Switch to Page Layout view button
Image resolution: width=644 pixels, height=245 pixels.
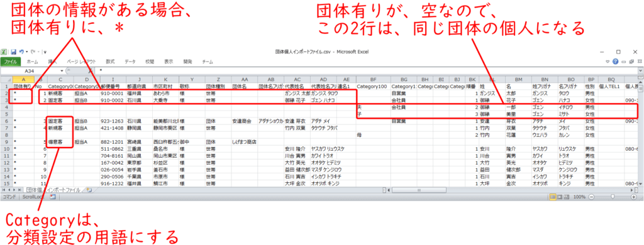tap(560, 197)
